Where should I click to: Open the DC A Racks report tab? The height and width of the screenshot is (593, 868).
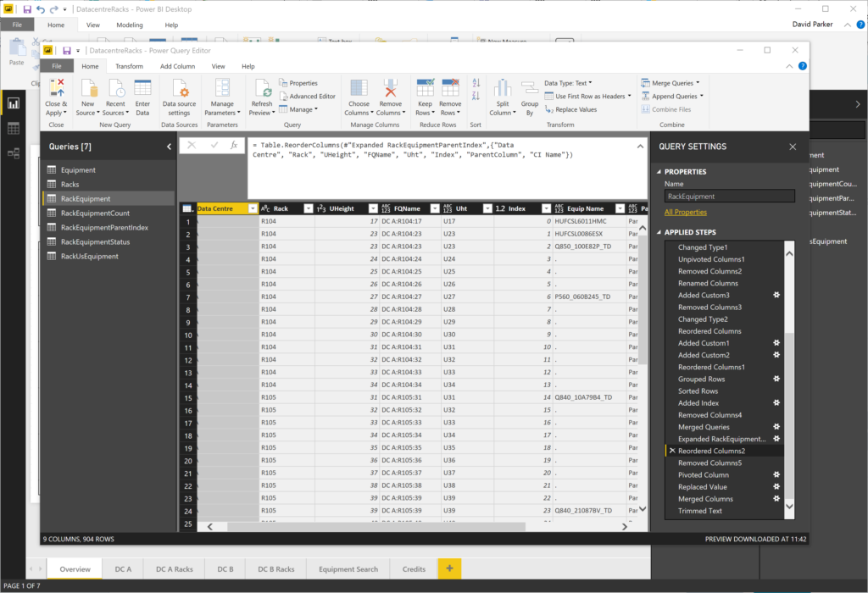coord(174,568)
